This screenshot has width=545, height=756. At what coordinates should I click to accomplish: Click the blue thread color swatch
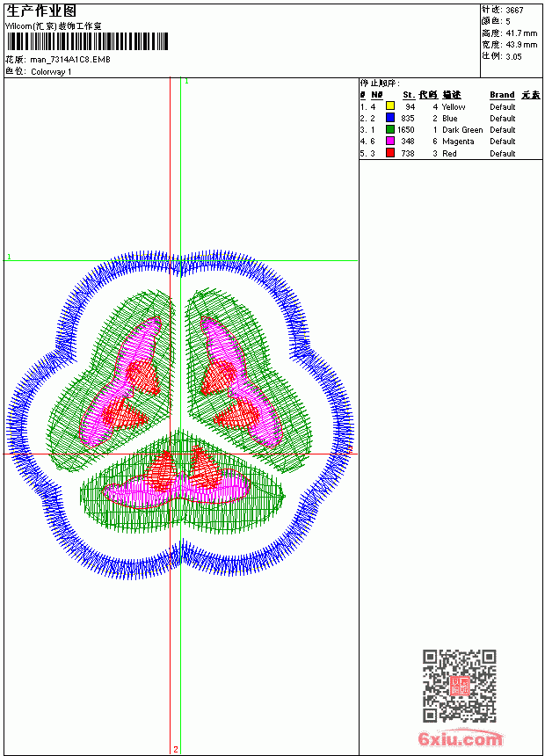(390, 118)
